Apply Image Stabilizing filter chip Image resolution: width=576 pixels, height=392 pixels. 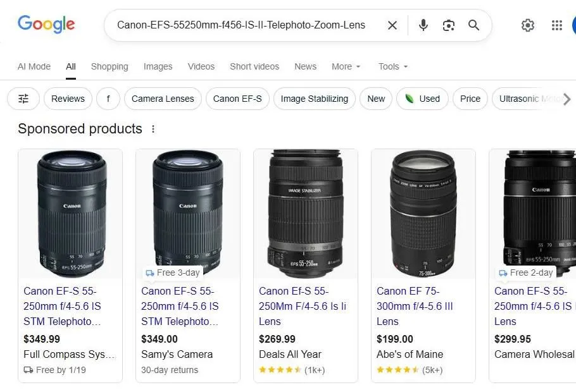click(315, 99)
